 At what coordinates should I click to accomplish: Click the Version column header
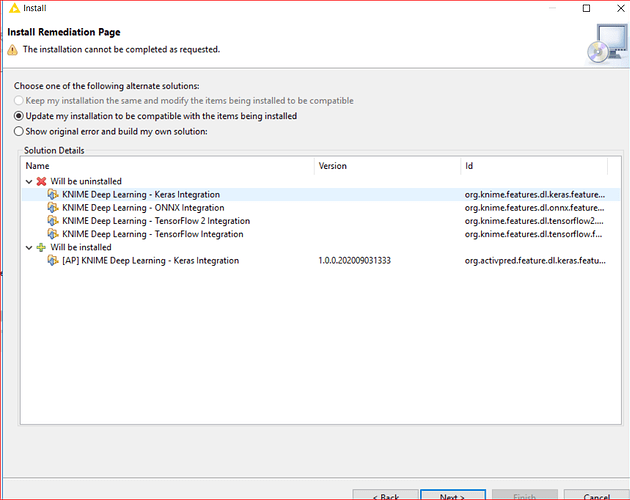(387, 166)
